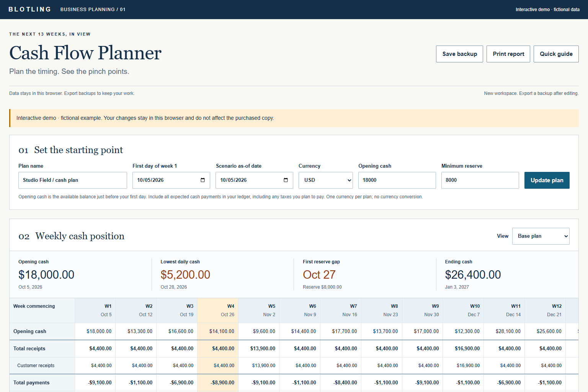Screen dimensions: 588x392
Task: Select the Customer receipts row label
Action: 42,366
